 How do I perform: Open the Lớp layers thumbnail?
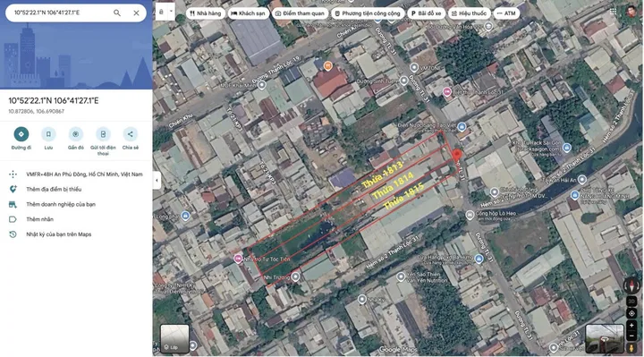click(x=174, y=338)
